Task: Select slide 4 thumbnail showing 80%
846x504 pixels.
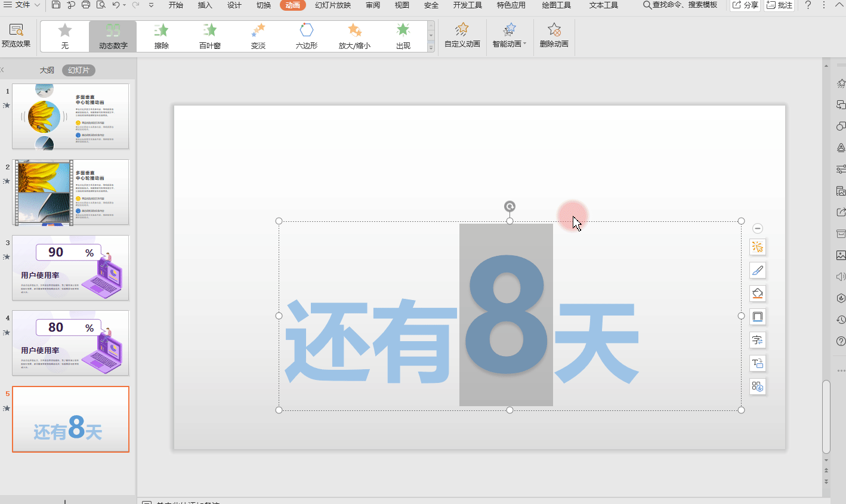Action: click(70, 343)
